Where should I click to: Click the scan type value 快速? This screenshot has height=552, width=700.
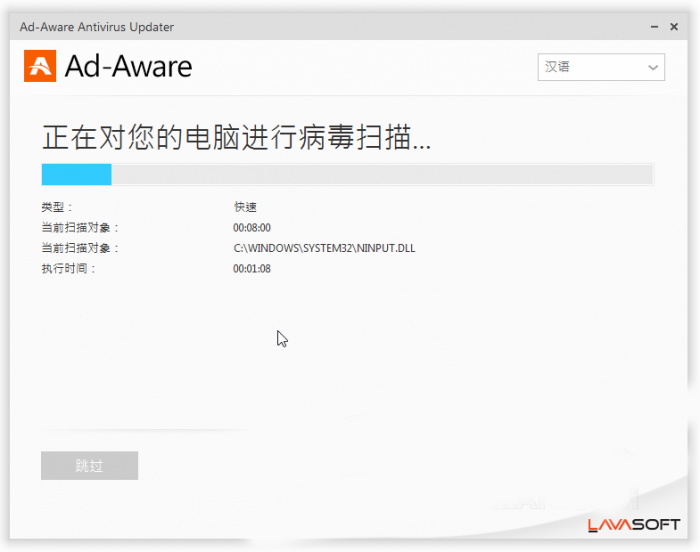click(245, 207)
